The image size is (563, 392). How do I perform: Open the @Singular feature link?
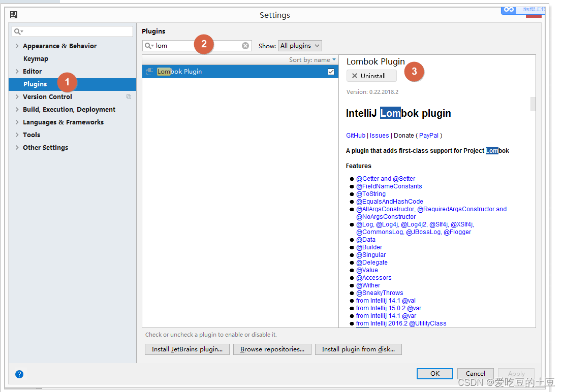pyautogui.click(x=371, y=255)
